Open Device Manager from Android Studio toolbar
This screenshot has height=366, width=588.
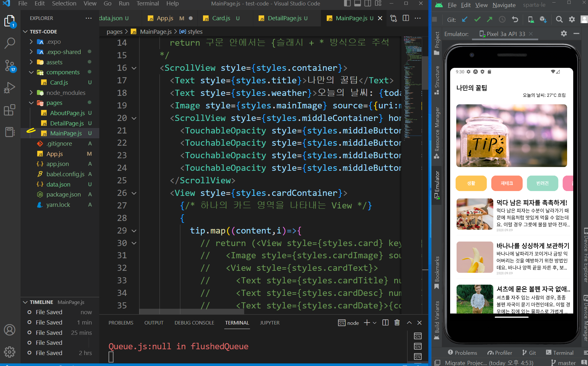coord(531,20)
